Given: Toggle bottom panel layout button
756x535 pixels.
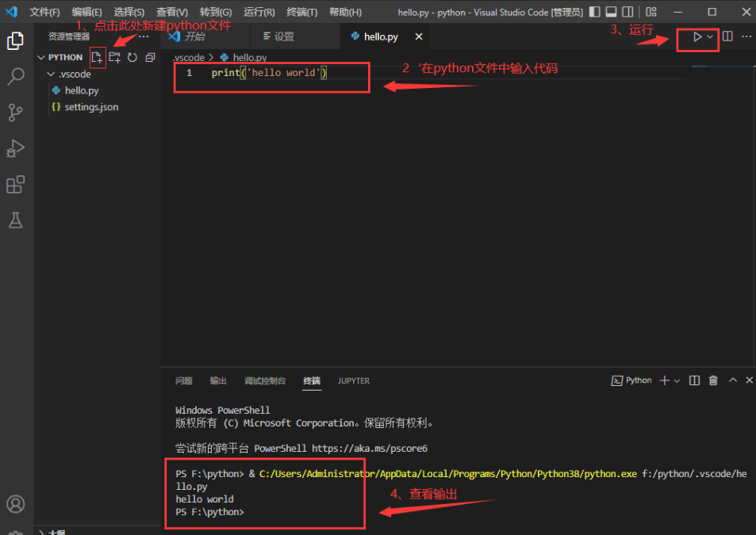Looking at the screenshot, I should point(611,12).
